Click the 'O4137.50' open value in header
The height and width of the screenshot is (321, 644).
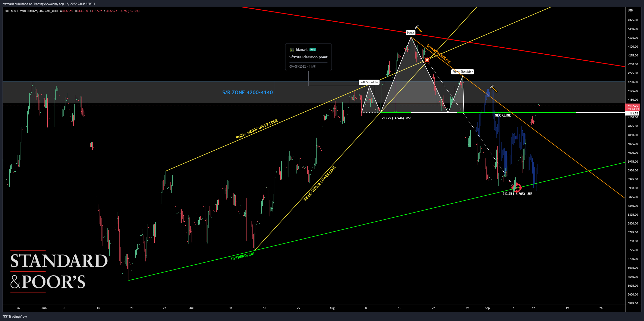66,11
